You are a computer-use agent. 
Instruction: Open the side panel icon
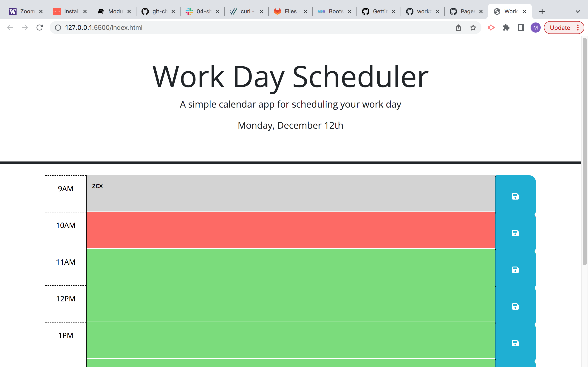pos(520,28)
